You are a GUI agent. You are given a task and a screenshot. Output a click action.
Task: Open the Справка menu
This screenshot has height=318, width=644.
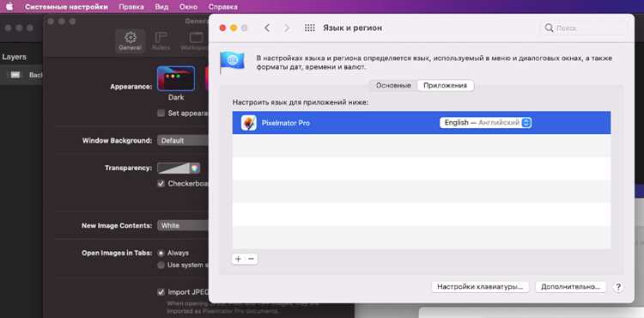pyautogui.click(x=222, y=7)
